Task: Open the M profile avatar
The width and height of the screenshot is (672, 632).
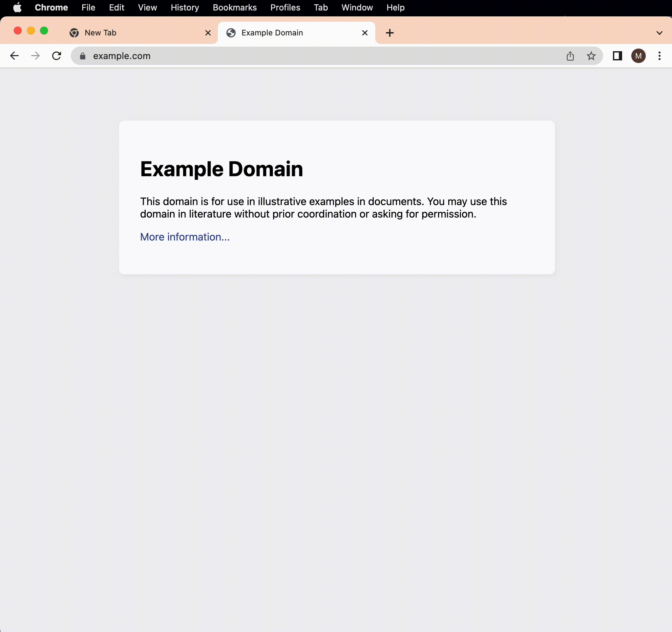Action: (x=638, y=56)
